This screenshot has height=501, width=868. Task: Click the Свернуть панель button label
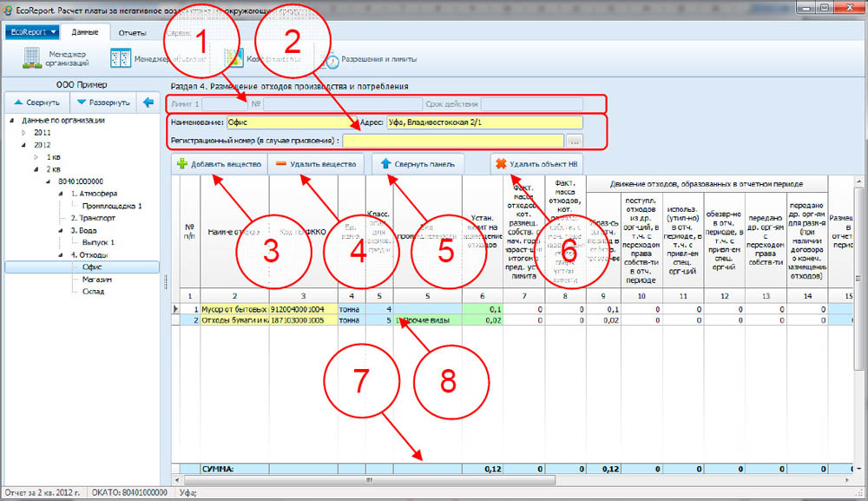click(424, 164)
